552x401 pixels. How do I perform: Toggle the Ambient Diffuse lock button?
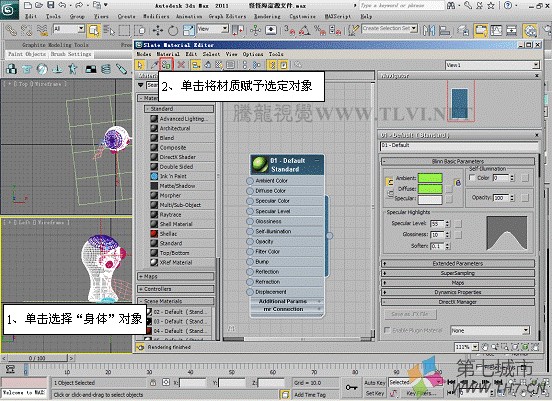[389, 182]
